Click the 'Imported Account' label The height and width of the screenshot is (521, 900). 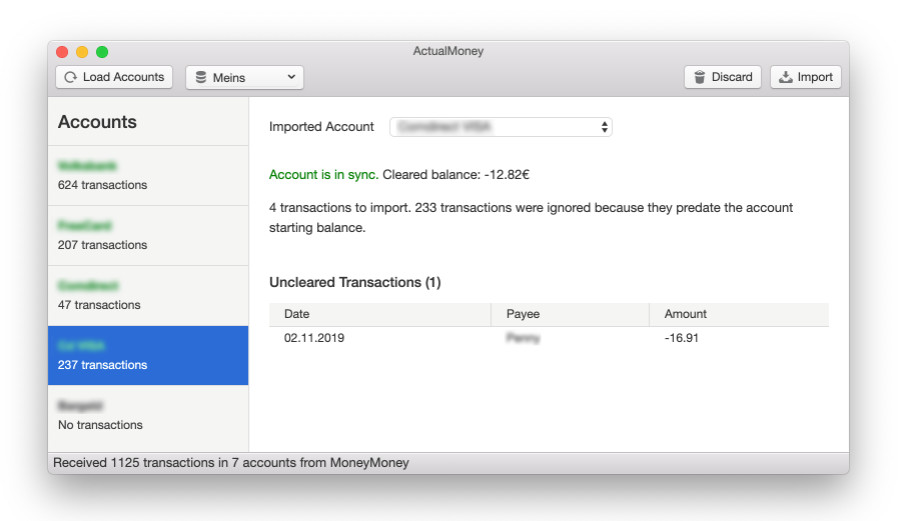click(x=321, y=127)
